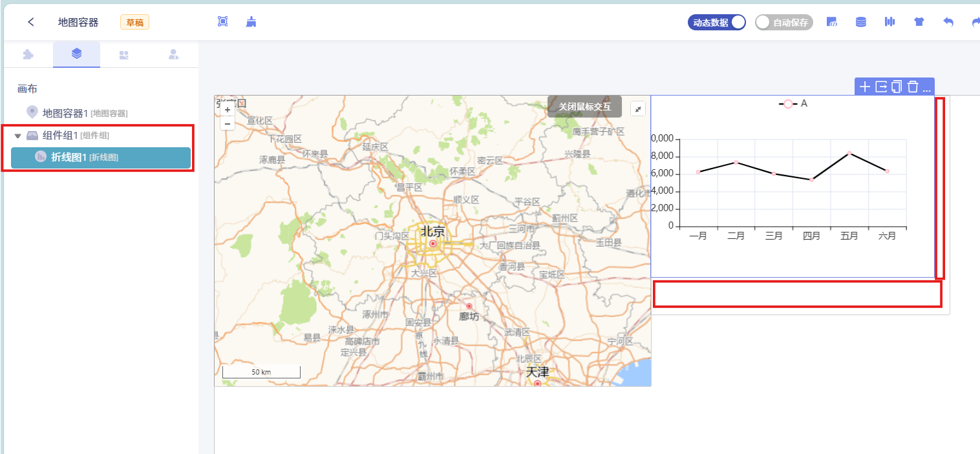Collapse the 组件组1 tree node
Viewport: 980px width, 454px height.
18,136
